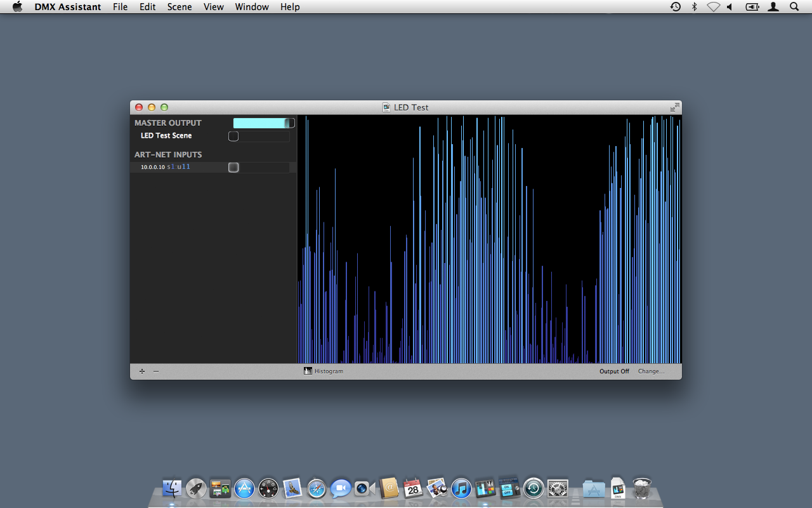Screen dimensions: 812x508
Task: Click the Time Machine icon in the menu bar
Action: [x=676, y=7]
